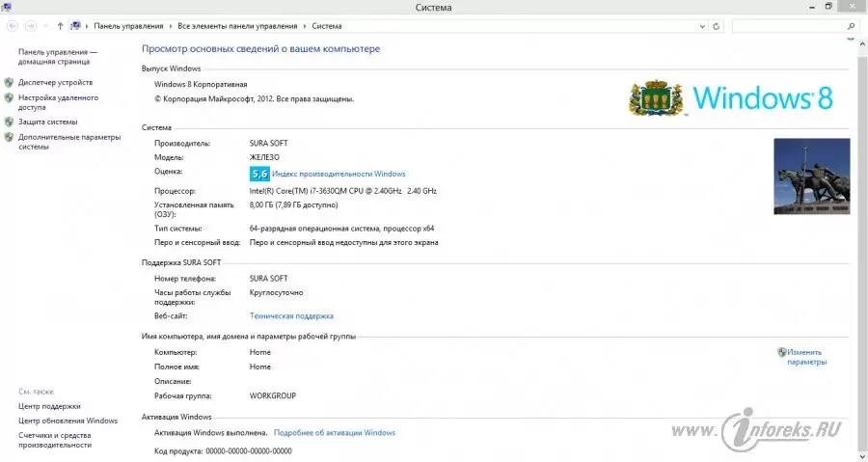Click the 5,6 performance score badge
This screenshot has width=868, height=462.
[258, 174]
